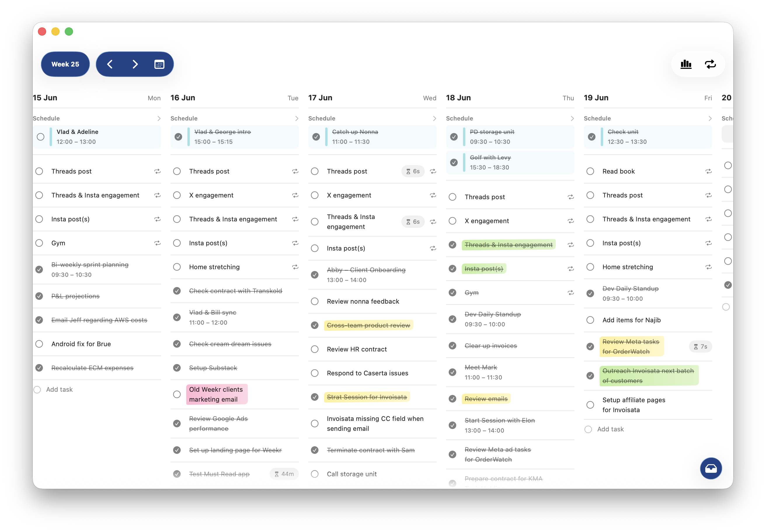Go to the next week arrow
This screenshot has width=766, height=532.
click(x=135, y=64)
